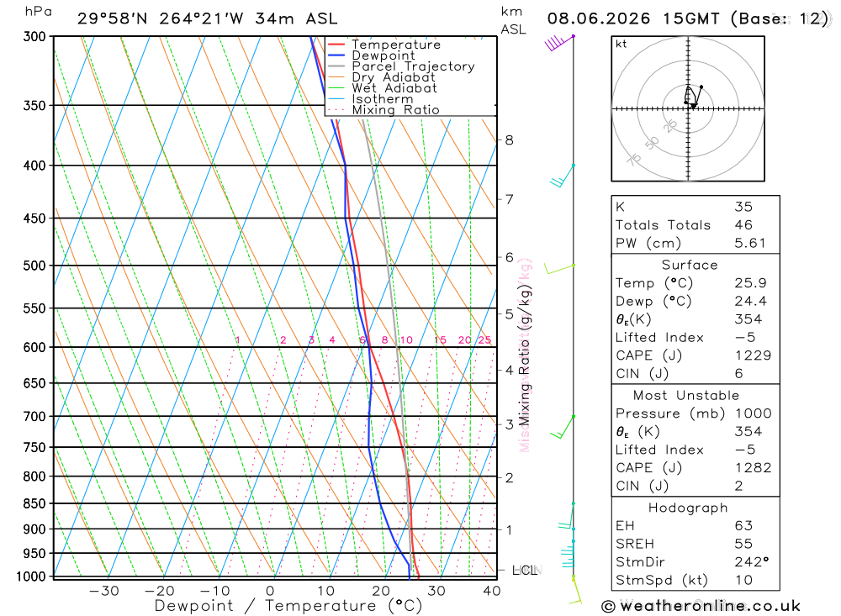Click the date header '08.06.2026 15GMT'
This screenshot has height=616, width=841.
click(633, 18)
